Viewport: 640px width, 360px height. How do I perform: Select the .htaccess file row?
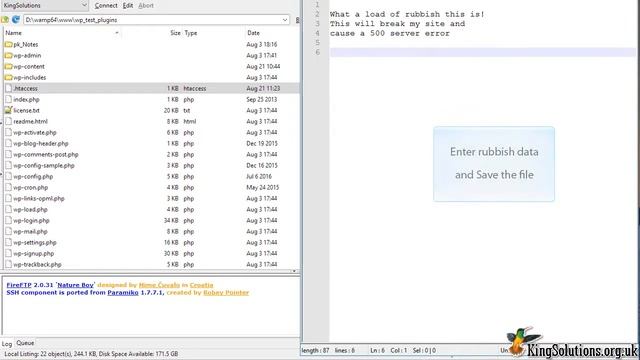151,89
